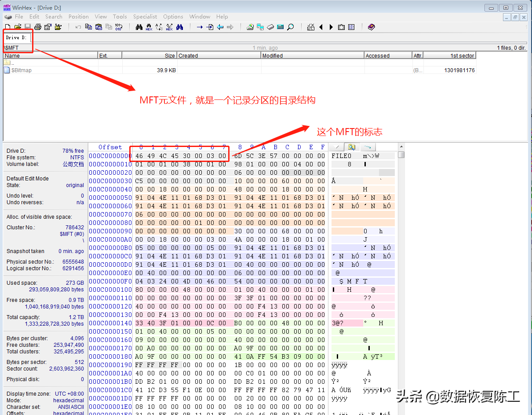Click the Go To Offset arrow icon

(200, 27)
